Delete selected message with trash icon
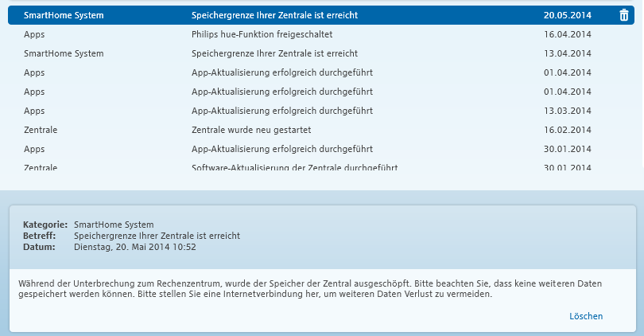Viewport: 644px width, 336px height. click(623, 15)
